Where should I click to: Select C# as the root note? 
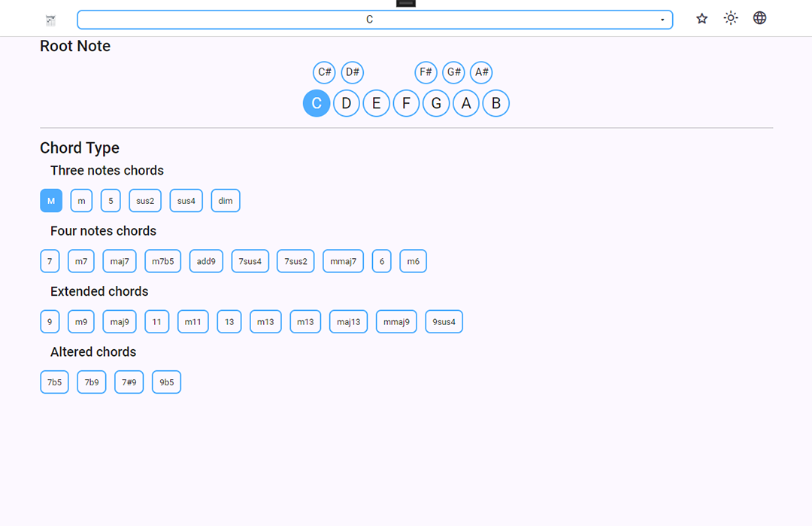[x=325, y=72]
